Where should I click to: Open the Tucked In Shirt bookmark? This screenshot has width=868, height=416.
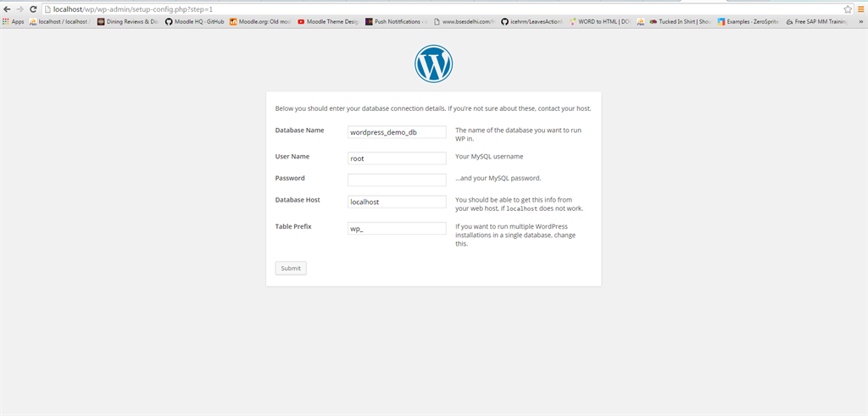coord(681,22)
